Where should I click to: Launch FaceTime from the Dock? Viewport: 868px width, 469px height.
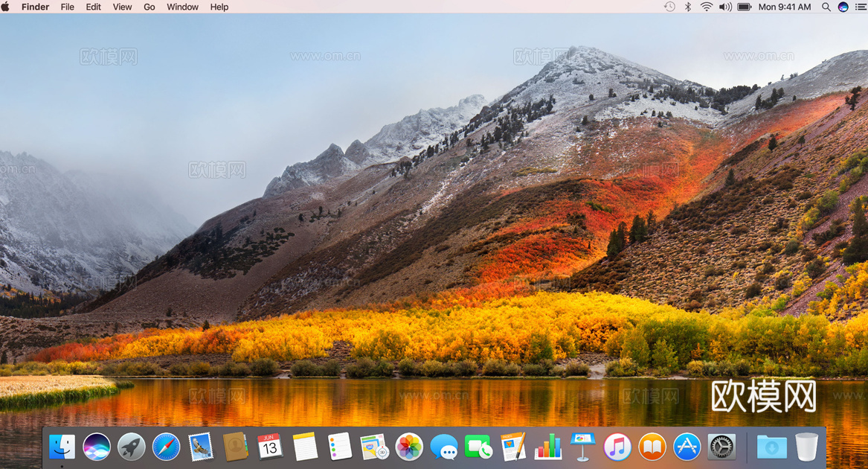pyautogui.click(x=478, y=447)
